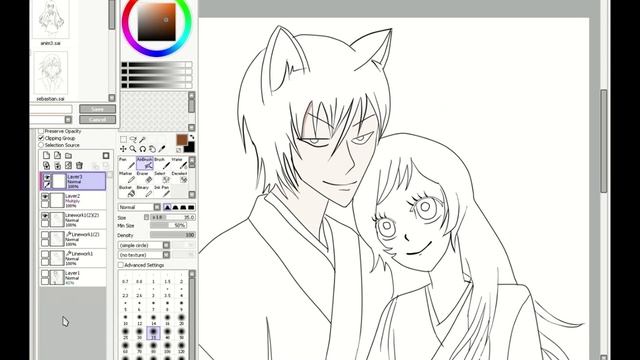The width and height of the screenshot is (640, 360).
Task: Show the Linework1(2) layer
Action: (x=45, y=235)
